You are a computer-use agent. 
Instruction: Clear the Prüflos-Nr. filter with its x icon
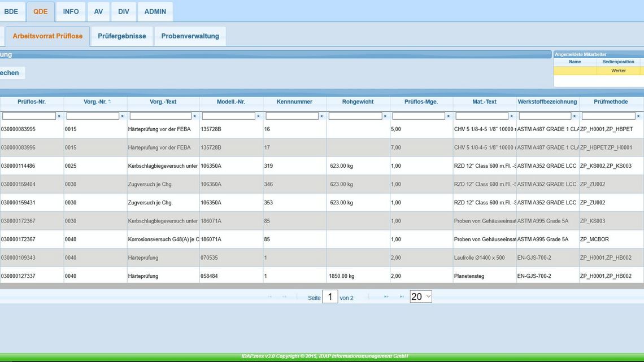click(59, 116)
